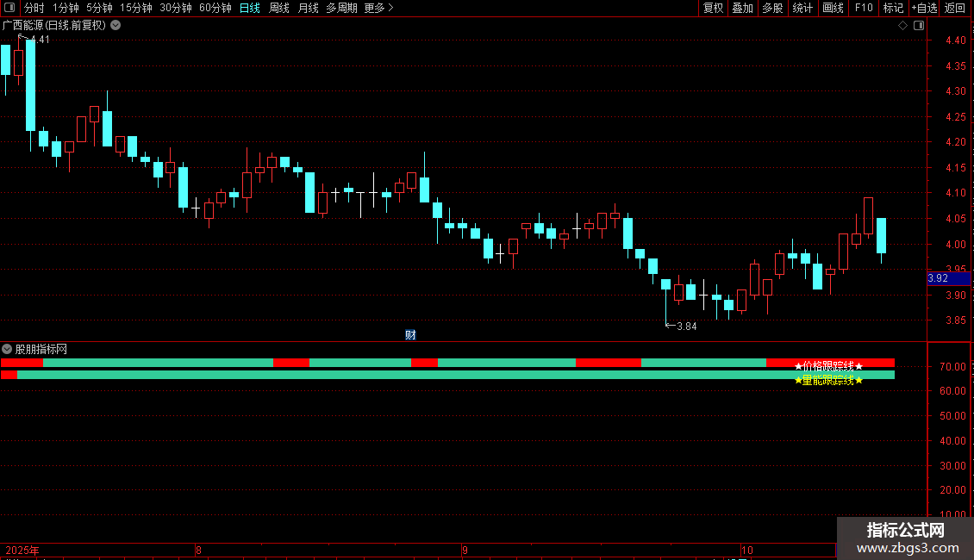Click the 3.84 low price annotation
The width and height of the screenshot is (974, 560).
[x=686, y=327]
